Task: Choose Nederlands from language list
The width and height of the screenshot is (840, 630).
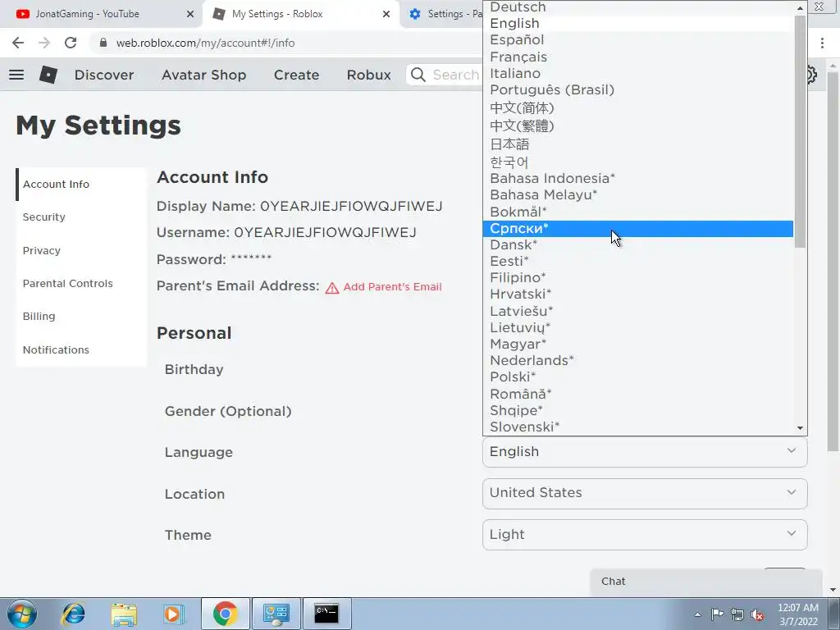Action: tap(637, 361)
